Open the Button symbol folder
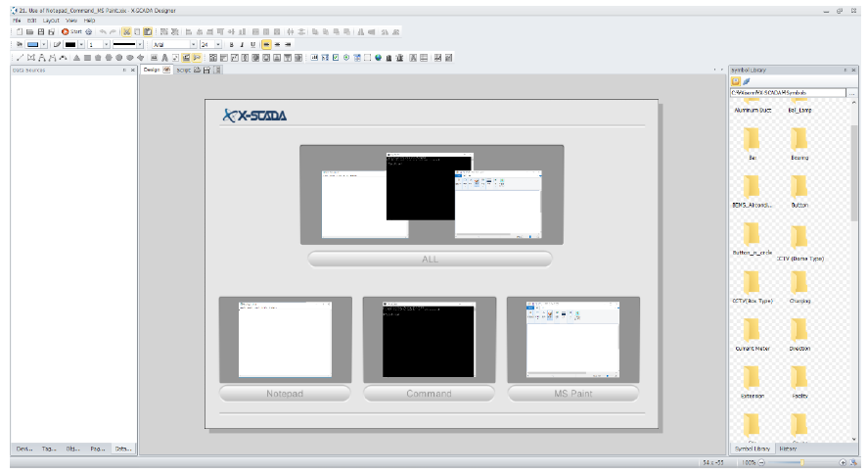The height and width of the screenshot is (474, 868). pos(799,191)
